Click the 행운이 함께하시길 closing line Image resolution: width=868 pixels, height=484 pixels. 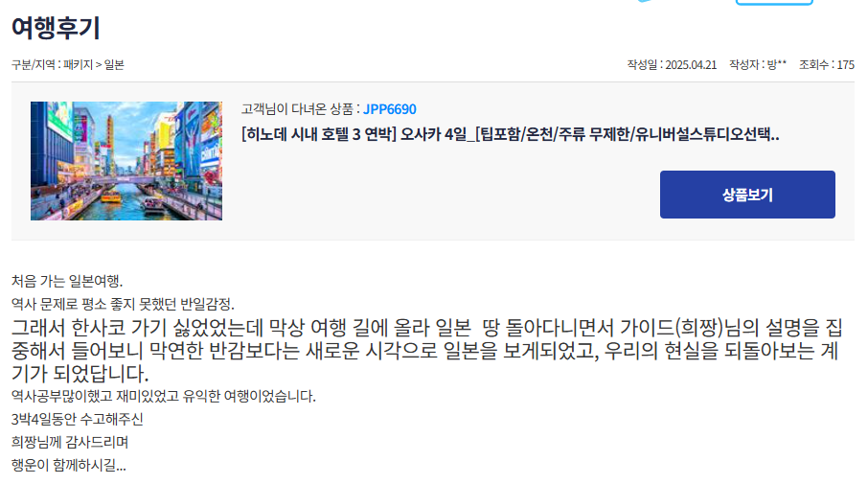69,465
